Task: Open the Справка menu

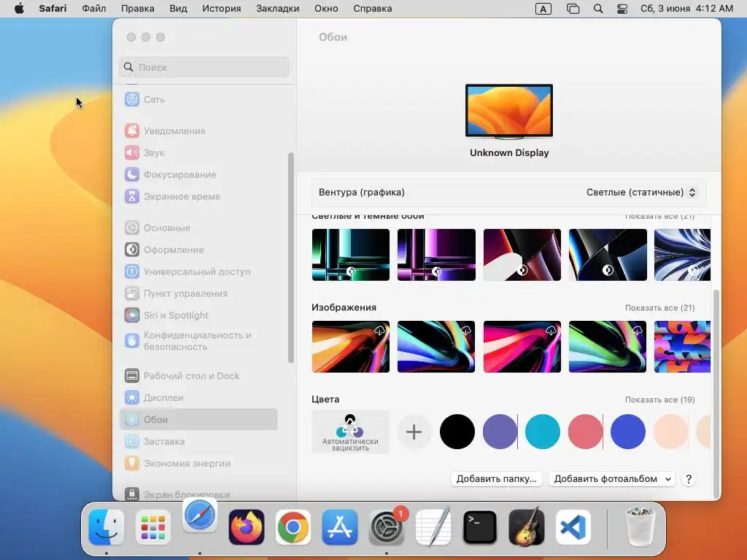Action: tap(373, 9)
